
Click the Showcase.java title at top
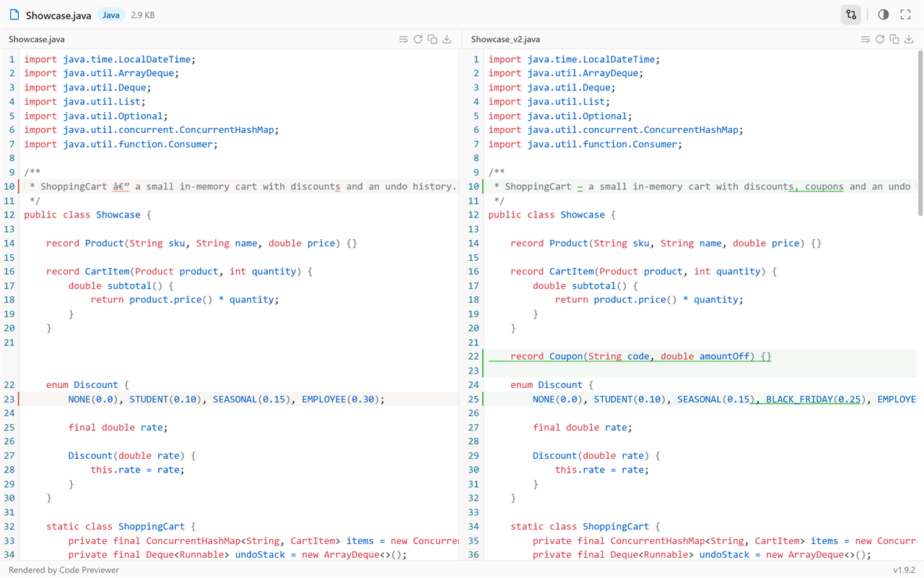58,15
